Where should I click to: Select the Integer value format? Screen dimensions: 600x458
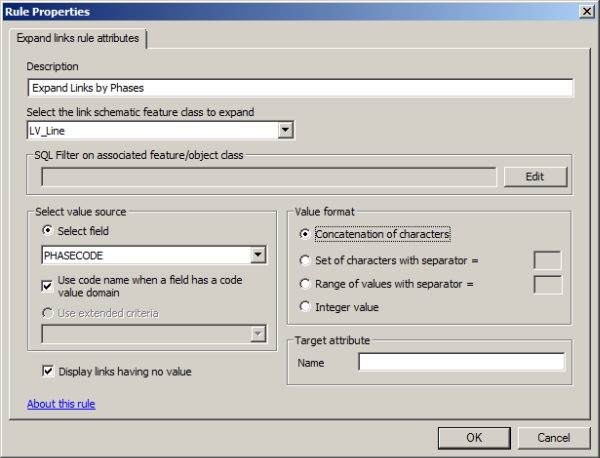point(305,306)
